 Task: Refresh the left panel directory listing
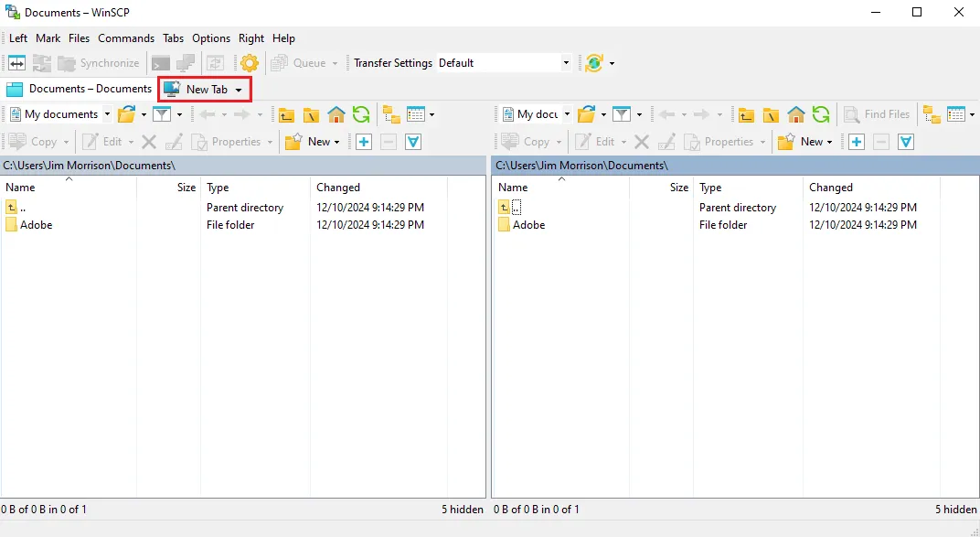tap(361, 114)
